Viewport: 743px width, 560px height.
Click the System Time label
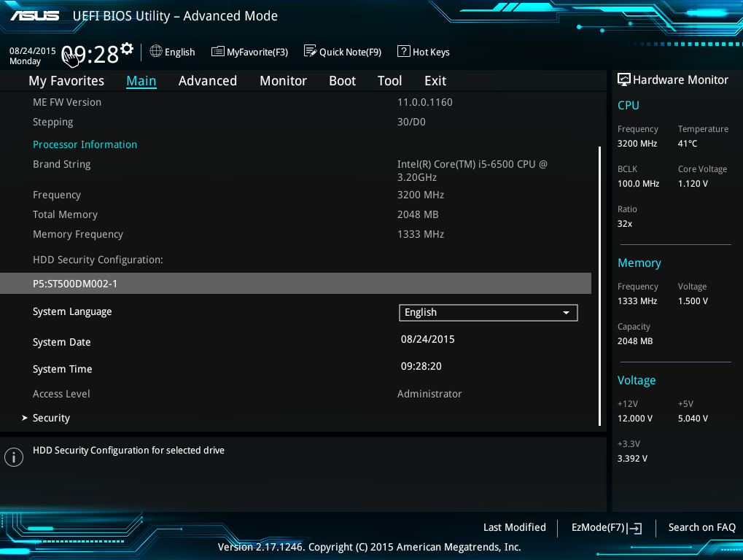[x=62, y=369]
